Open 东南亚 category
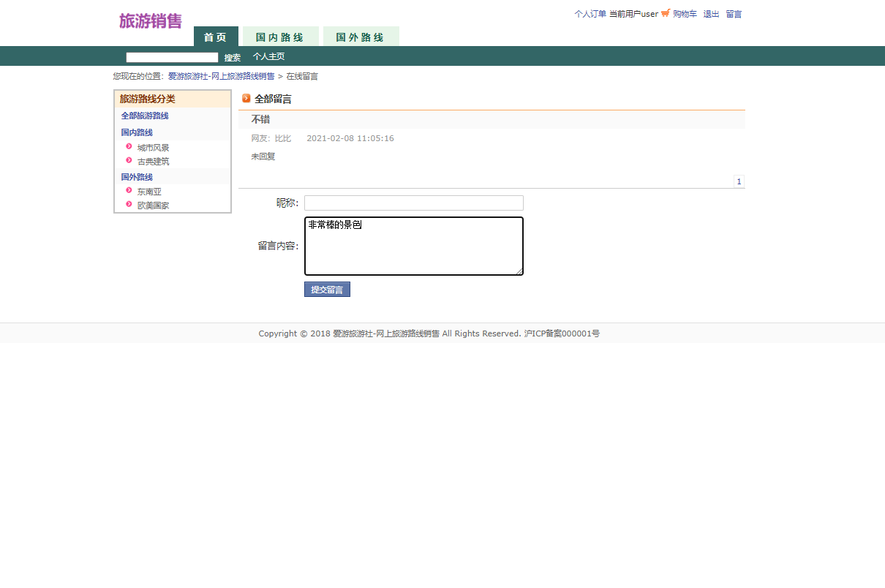This screenshot has width=885, height=588. (x=149, y=192)
